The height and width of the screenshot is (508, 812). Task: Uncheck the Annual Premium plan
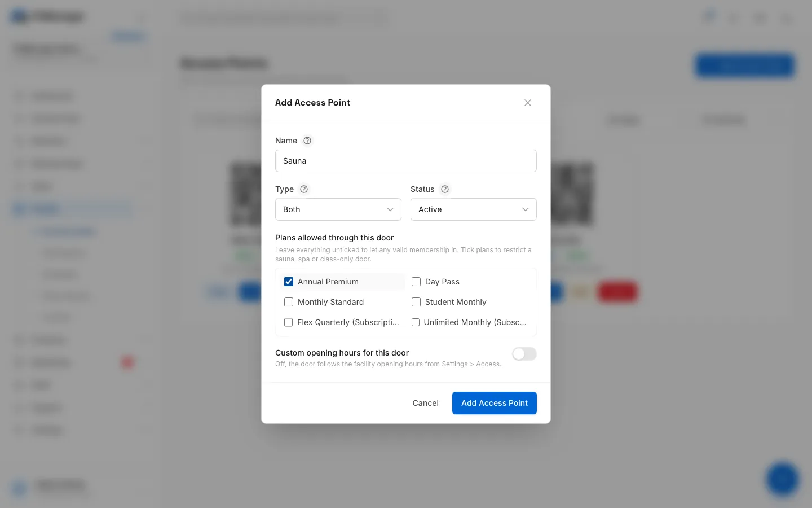point(289,282)
